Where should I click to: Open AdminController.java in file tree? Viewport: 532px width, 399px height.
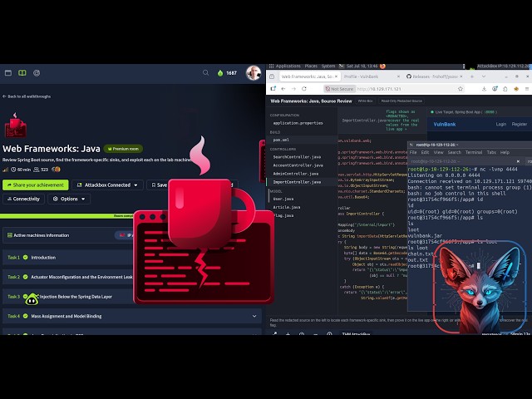coord(296,174)
